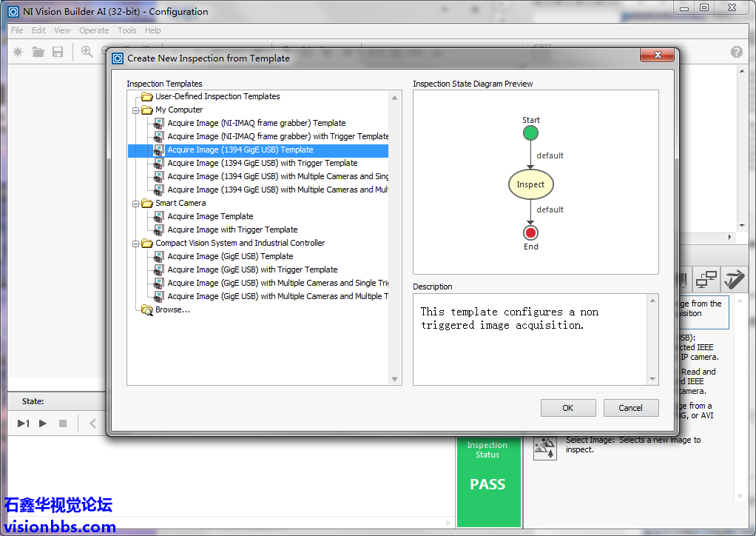
Task: Select Acquire Image (1394 GigE USB) with Trigger Template
Action: 262,163
